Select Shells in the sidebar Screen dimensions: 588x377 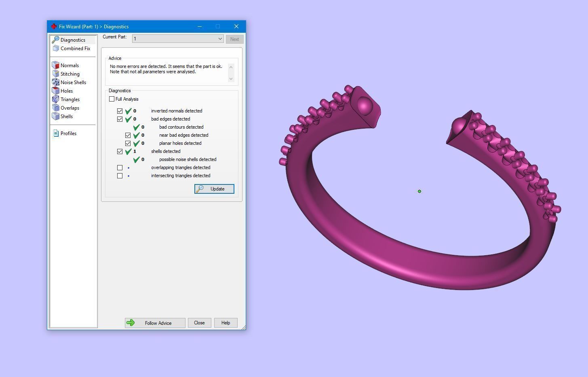coord(67,116)
